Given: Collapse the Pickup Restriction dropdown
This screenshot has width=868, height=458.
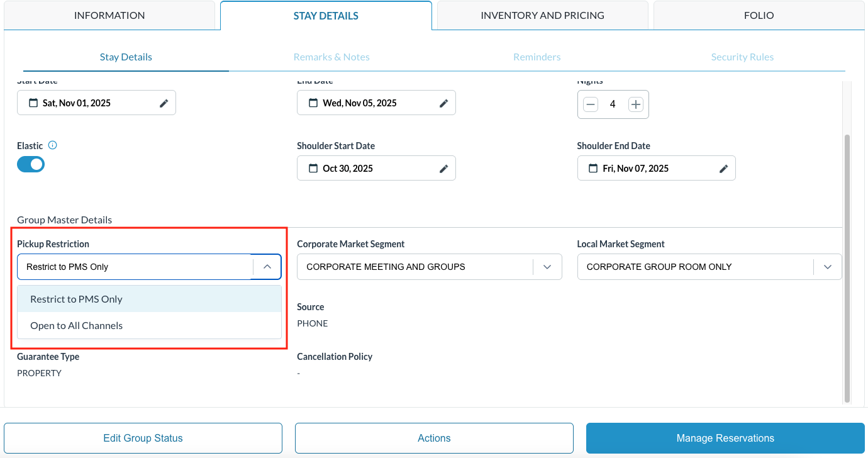Looking at the screenshot, I should tap(267, 267).
